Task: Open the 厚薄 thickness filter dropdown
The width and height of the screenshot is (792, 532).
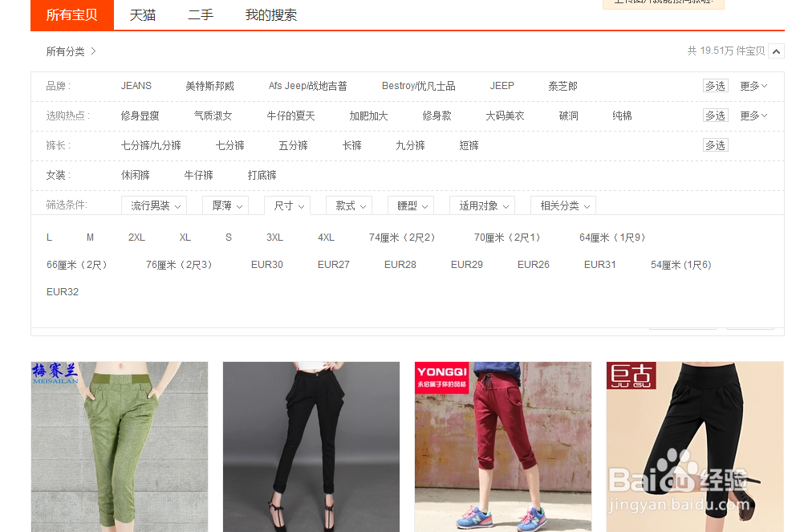Action: click(225, 205)
